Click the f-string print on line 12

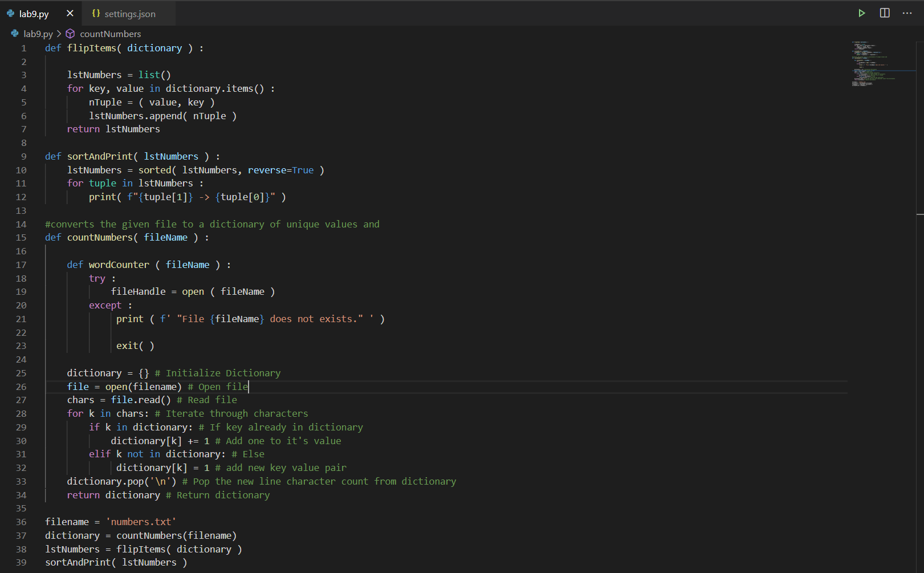point(188,197)
